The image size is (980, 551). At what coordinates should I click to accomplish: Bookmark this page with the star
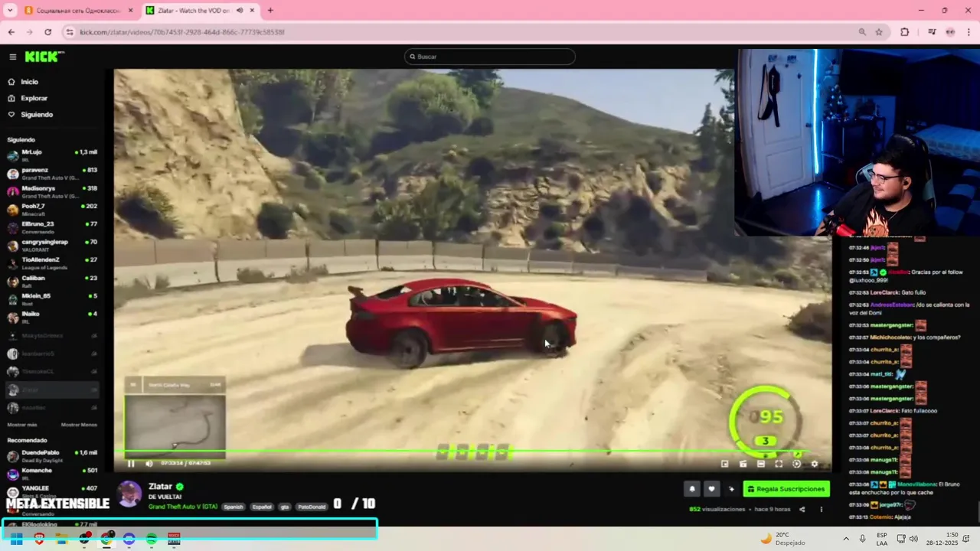tap(879, 32)
